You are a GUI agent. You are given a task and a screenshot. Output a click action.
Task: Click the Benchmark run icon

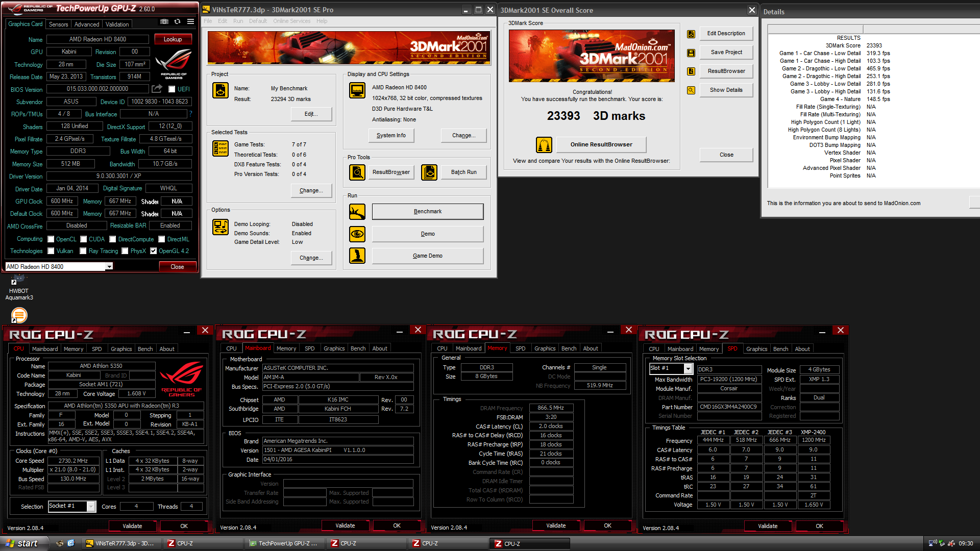click(x=357, y=212)
